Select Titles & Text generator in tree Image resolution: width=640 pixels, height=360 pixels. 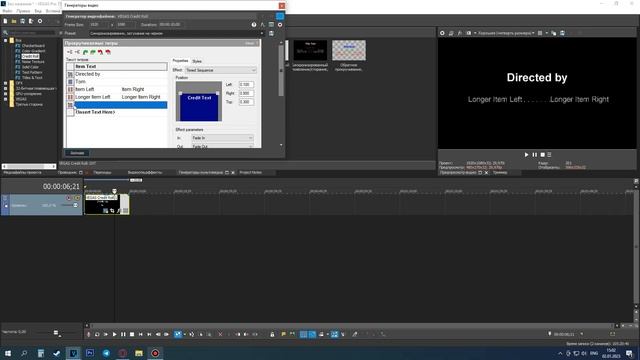click(x=32, y=78)
